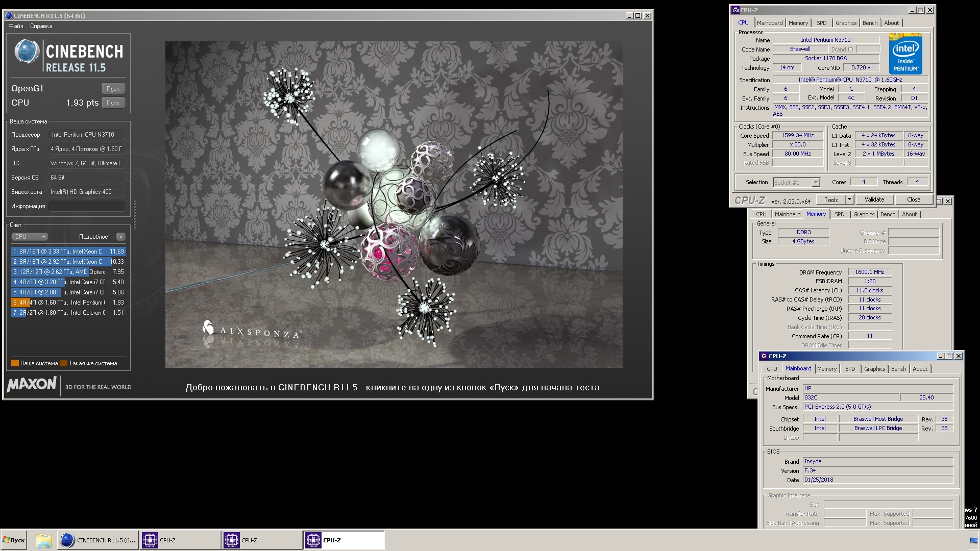Viewport: 980px width, 551px height.
Task: Switch to Memory tab in top CPU-Z window
Action: [x=798, y=23]
